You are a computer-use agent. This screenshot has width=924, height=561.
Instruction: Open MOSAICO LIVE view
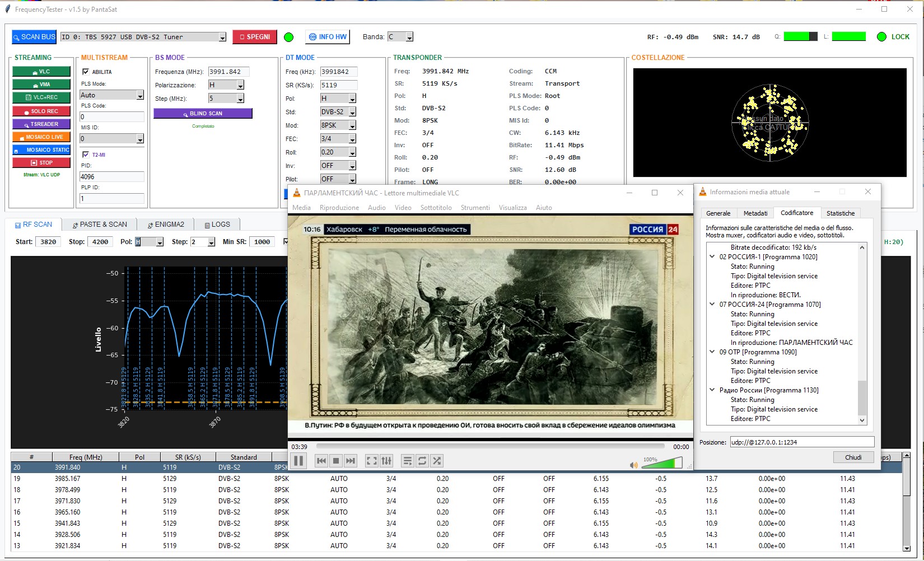41,137
